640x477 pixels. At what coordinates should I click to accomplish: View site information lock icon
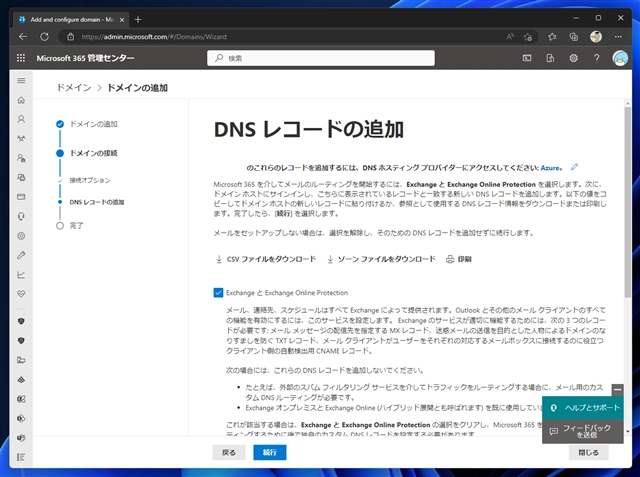point(71,37)
